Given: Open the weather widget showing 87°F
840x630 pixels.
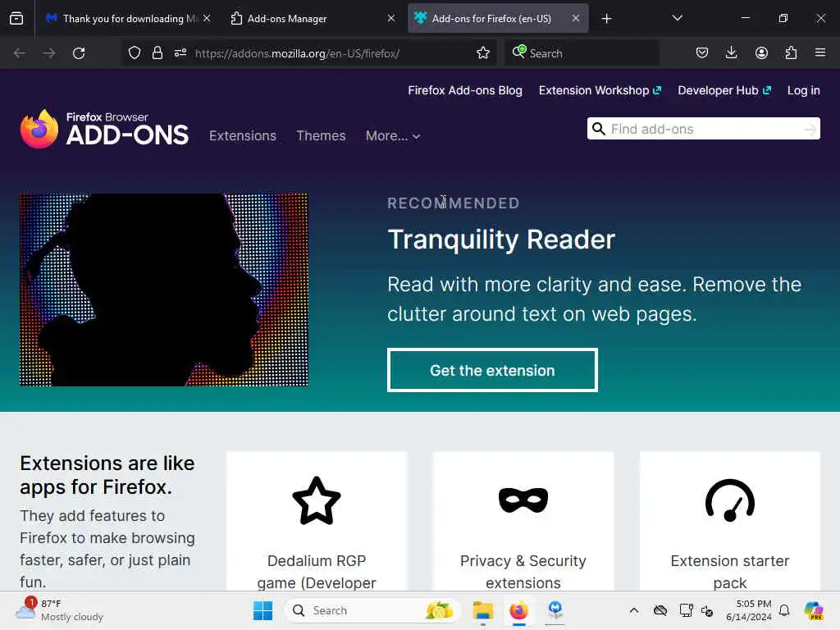Looking at the screenshot, I should pos(59,610).
